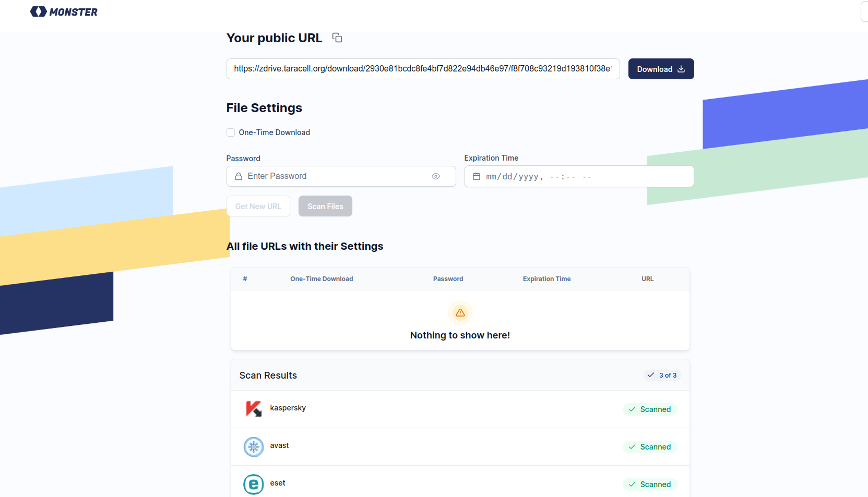Focus the Enter Password field
The image size is (868, 497).
[334, 176]
